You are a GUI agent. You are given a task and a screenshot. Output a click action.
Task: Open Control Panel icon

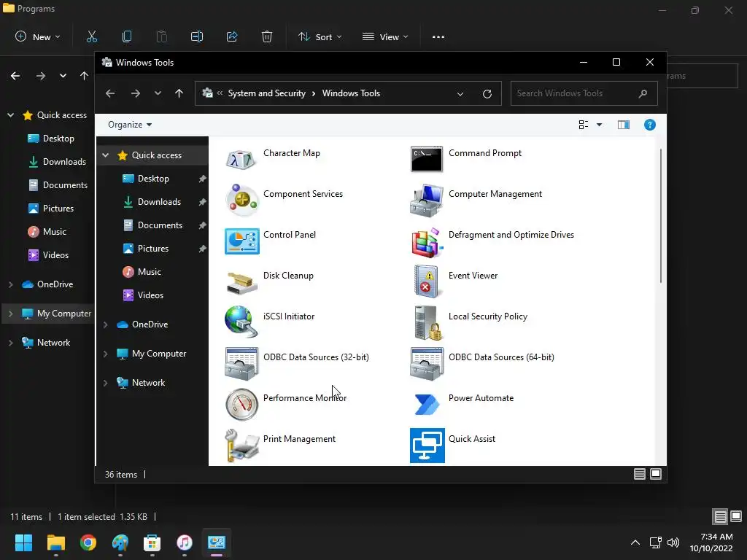tap(241, 241)
